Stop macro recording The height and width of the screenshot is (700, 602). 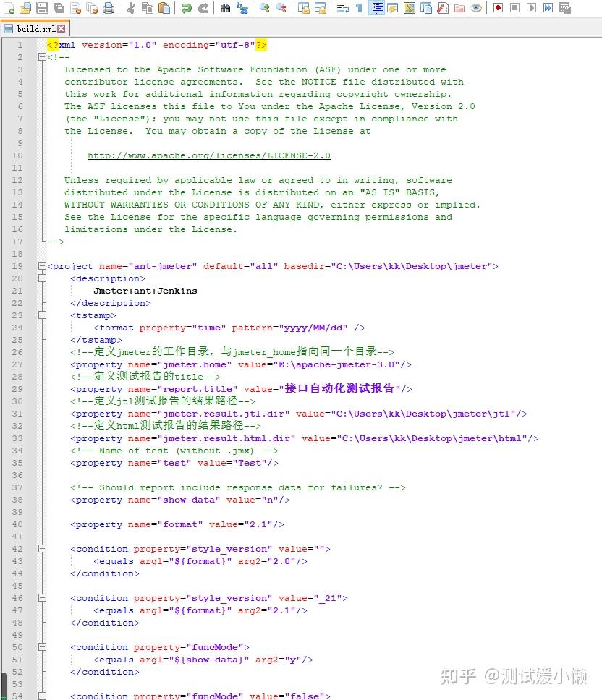coord(514,7)
